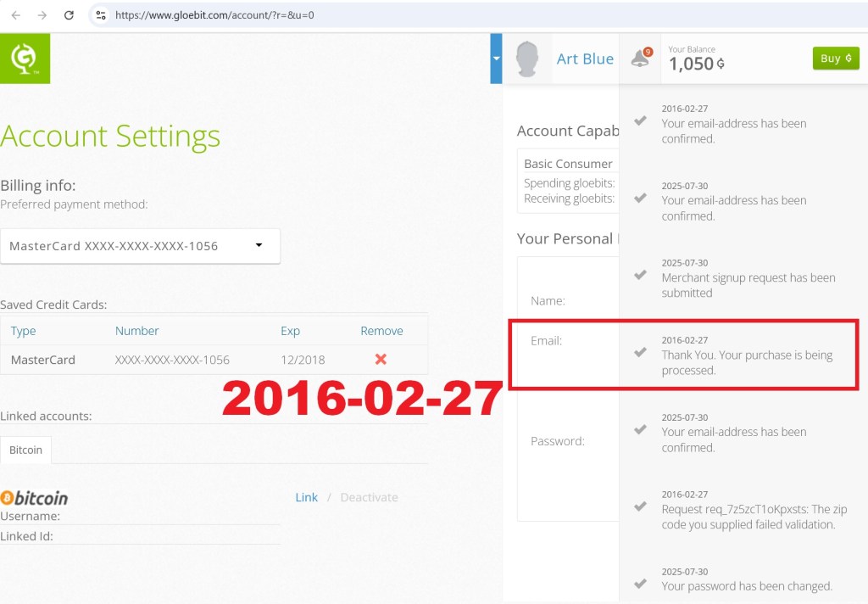Tick the 'Merchant signup request' notification checkmark
The width and height of the screenshot is (868, 604).
[x=641, y=275]
